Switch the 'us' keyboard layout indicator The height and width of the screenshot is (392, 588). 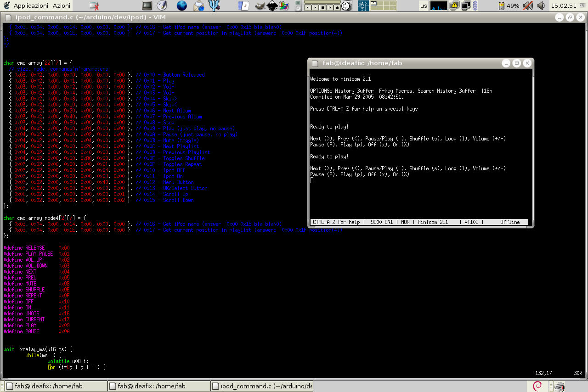(424, 6)
